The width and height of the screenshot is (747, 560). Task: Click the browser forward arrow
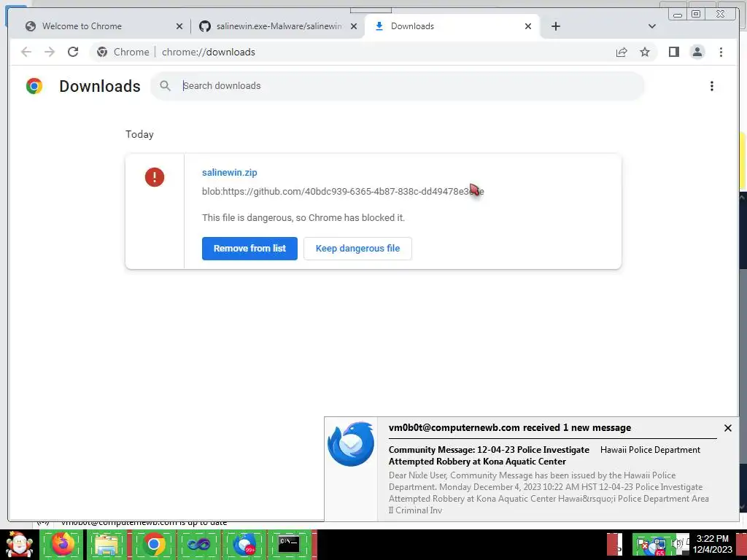50,52
